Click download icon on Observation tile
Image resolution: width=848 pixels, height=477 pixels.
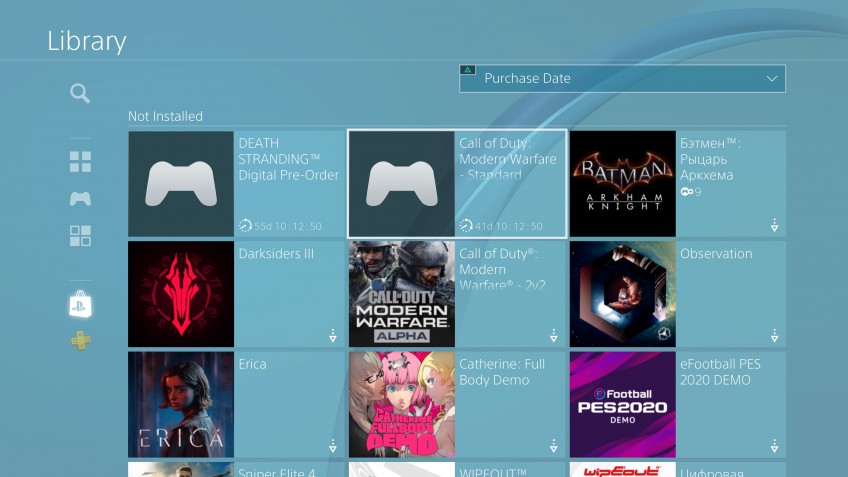point(774,336)
